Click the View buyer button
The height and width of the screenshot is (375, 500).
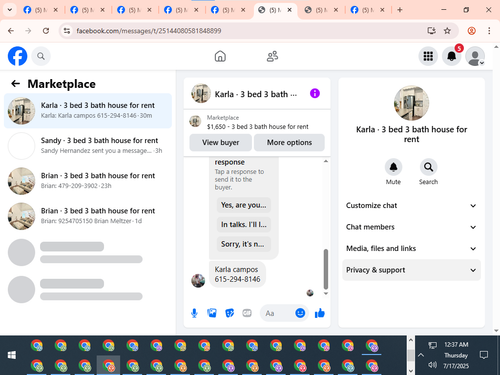[x=220, y=143]
